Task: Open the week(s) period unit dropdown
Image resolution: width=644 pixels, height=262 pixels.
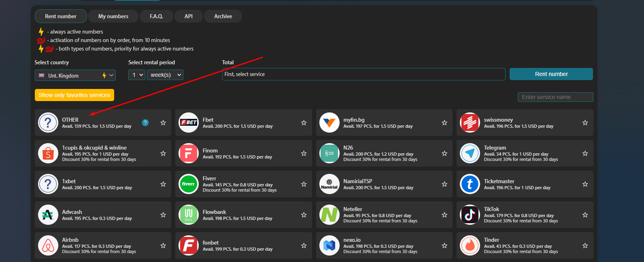Action: click(165, 75)
